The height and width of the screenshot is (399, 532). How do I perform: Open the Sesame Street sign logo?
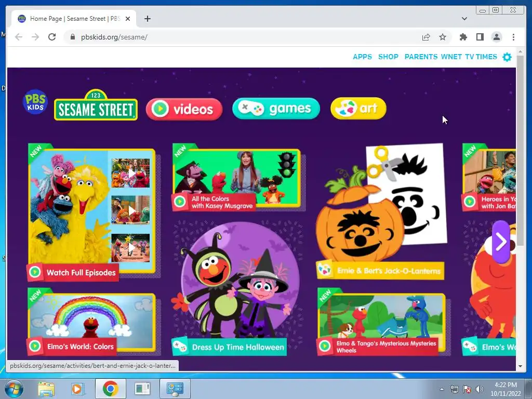coord(96,105)
